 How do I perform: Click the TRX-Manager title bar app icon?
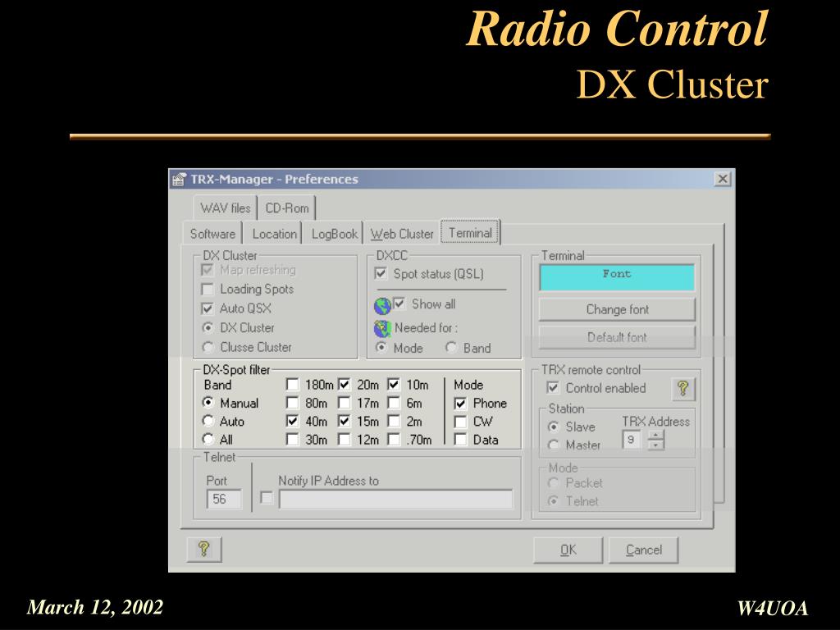click(x=179, y=179)
